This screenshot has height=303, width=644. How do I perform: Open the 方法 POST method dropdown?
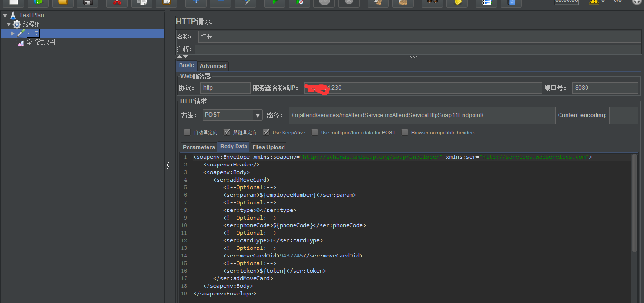[x=258, y=115]
